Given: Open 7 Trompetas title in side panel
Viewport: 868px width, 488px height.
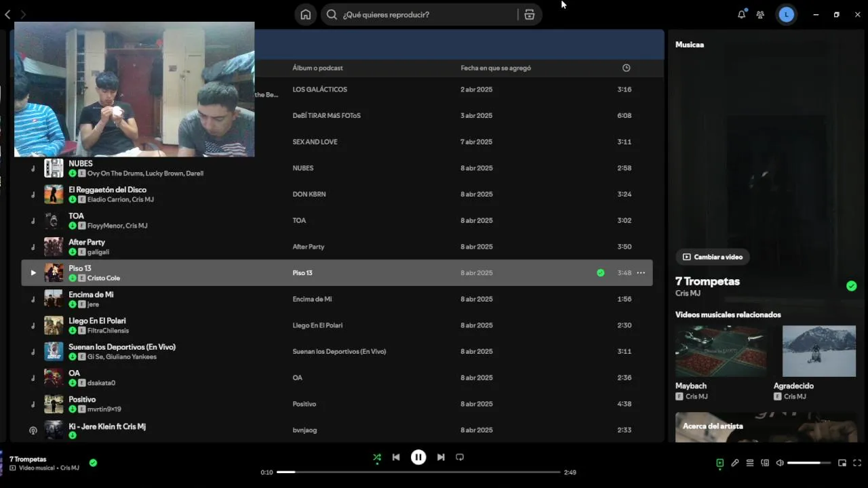Looking at the screenshot, I should tap(707, 281).
